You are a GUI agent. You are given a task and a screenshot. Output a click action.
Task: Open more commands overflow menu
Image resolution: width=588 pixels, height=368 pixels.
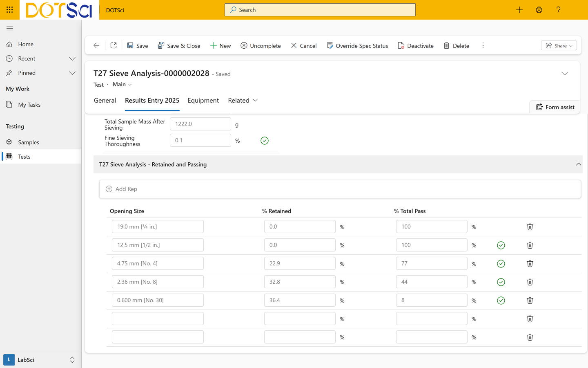tap(483, 45)
